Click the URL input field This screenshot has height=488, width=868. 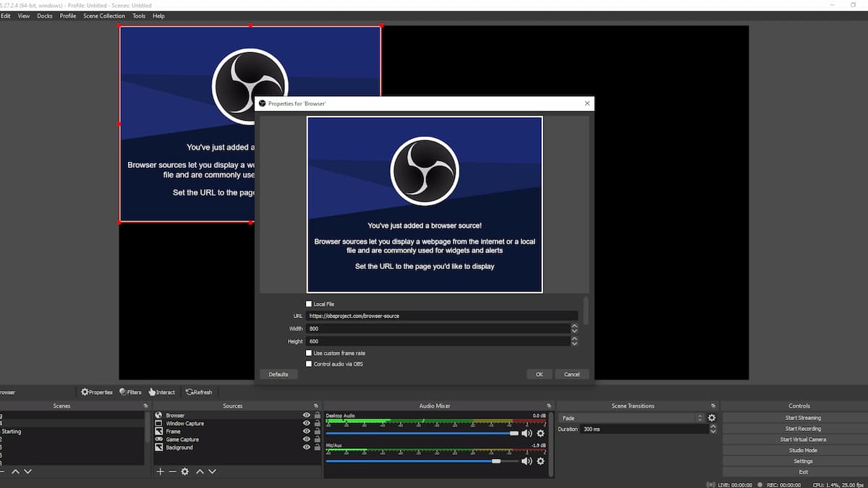pyautogui.click(x=442, y=316)
